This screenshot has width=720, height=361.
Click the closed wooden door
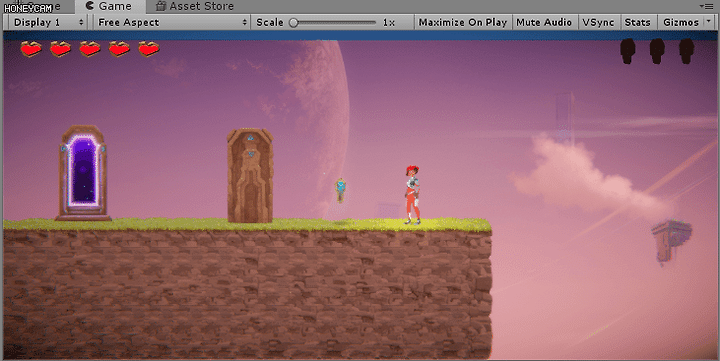pyautogui.click(x=250, y=175)
